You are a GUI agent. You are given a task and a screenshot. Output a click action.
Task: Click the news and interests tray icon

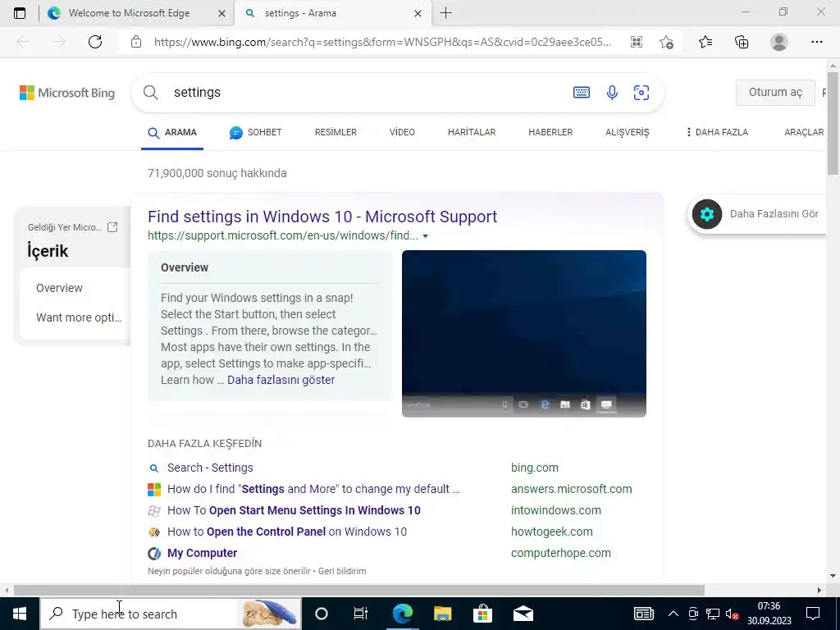tap(643, 614)
